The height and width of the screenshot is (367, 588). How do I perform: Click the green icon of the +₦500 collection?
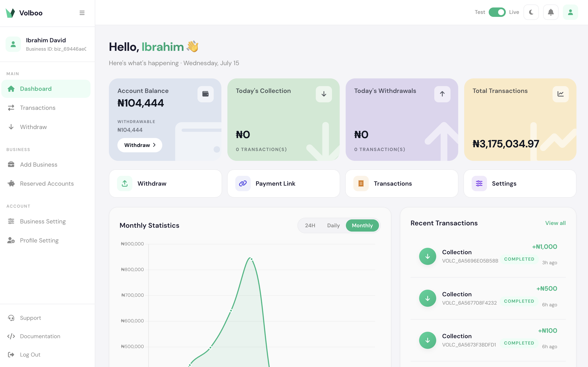click(427, 298)
